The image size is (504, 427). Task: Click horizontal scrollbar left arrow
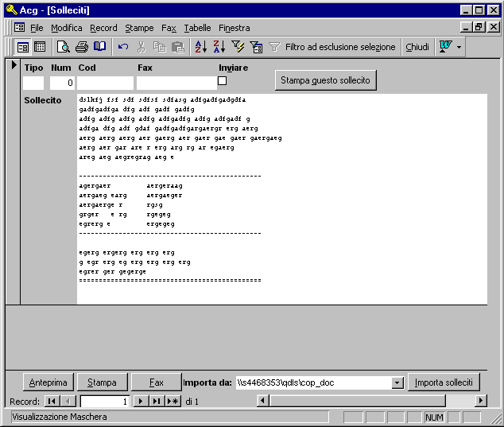point(263,401)
